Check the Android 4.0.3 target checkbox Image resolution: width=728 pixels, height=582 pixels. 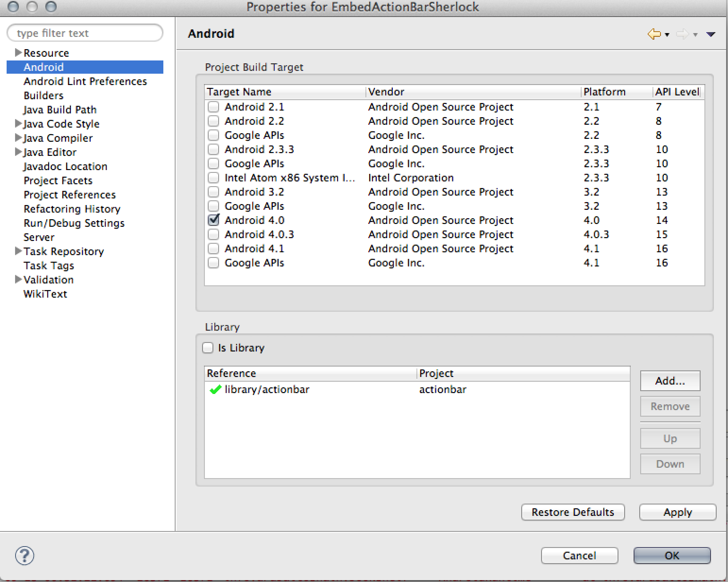(213, 234)
